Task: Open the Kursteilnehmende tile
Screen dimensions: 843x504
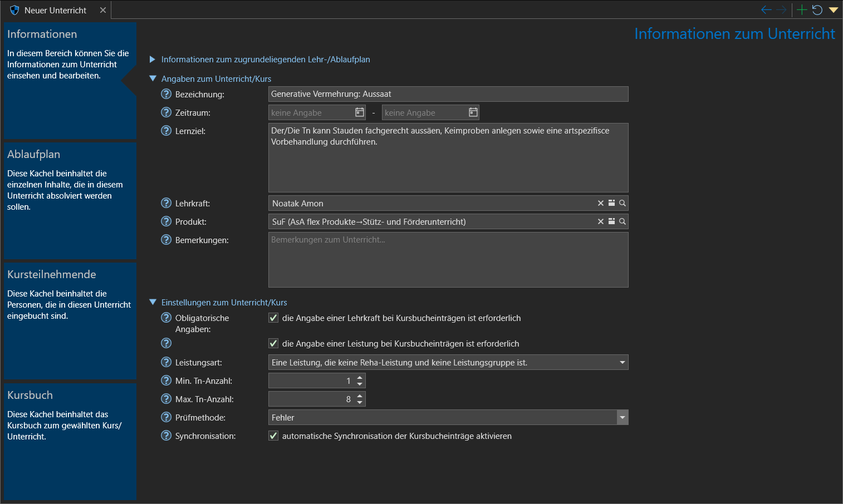Action: [70, 320]
